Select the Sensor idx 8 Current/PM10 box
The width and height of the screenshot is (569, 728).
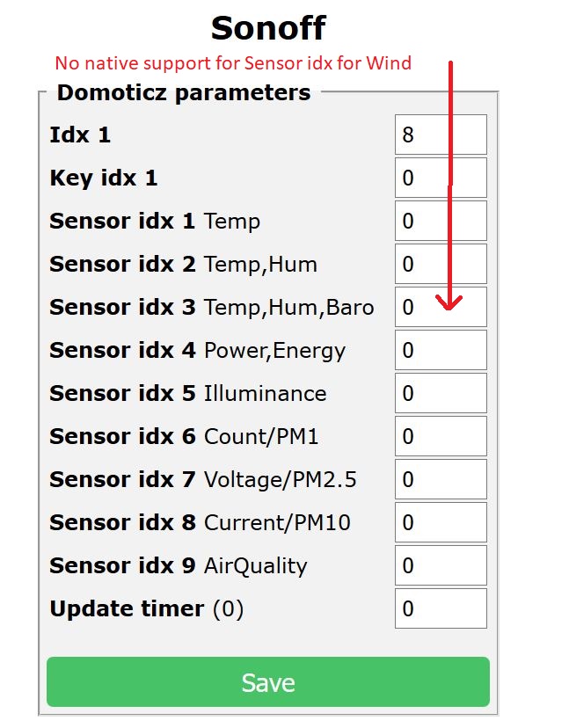[440, 522]
